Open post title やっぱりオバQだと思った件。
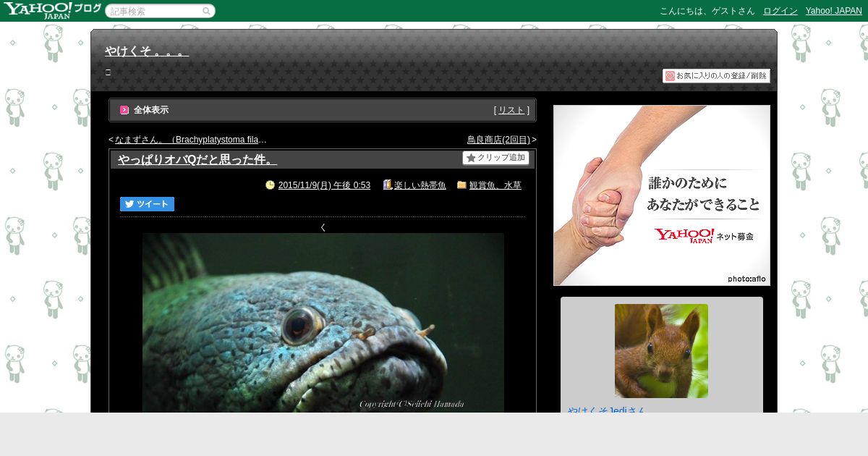868x456 pixels. pos(197,160)
